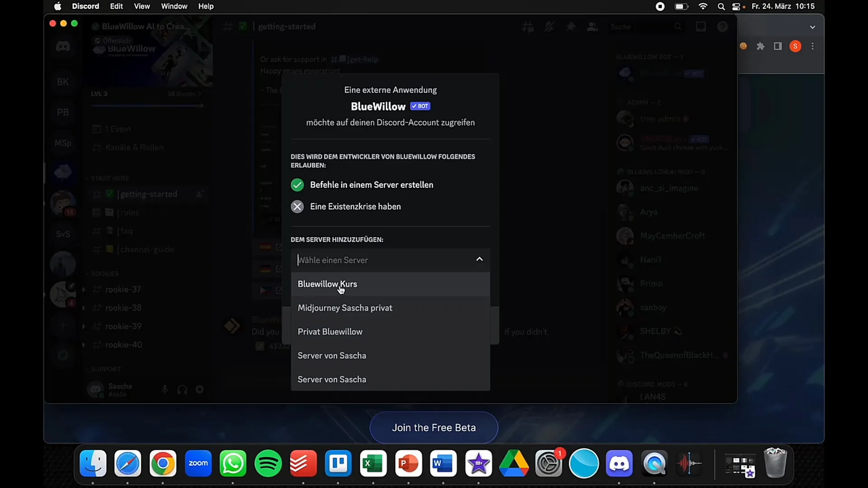
Task: Open Trash in the dock
Action: [775, 463]
